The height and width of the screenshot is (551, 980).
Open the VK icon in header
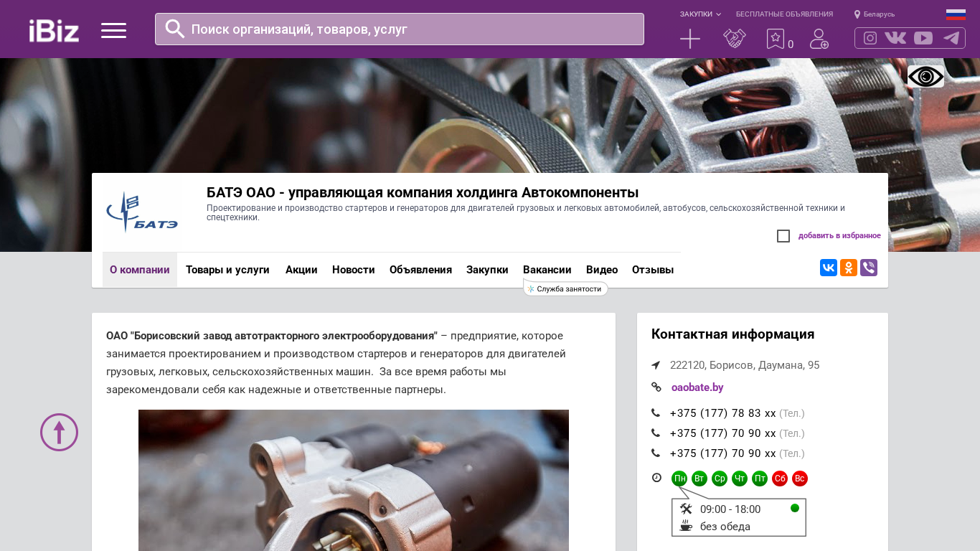click(895, 38)
